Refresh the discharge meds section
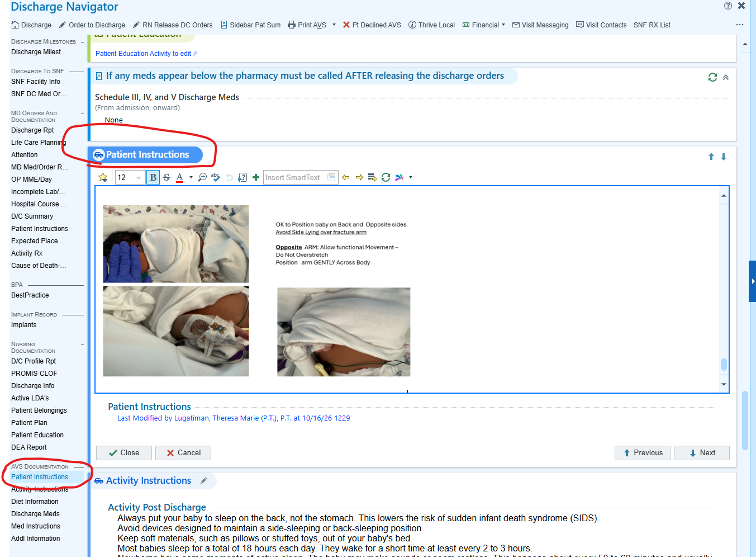 click(x=712, y=77)
